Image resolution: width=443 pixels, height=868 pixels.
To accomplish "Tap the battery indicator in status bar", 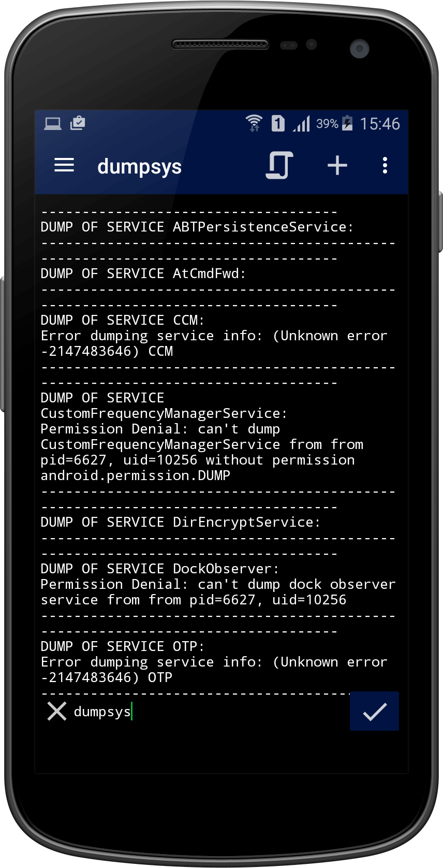I will pyautogui.click(x=347, y=123).
